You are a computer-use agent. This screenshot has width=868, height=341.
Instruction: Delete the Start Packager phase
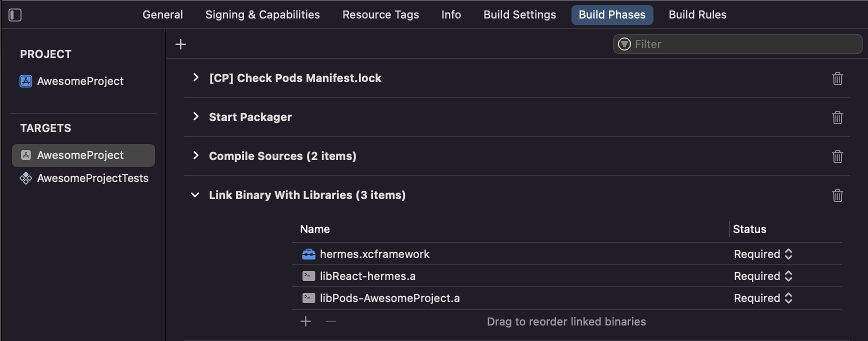(x=837, y=117)
